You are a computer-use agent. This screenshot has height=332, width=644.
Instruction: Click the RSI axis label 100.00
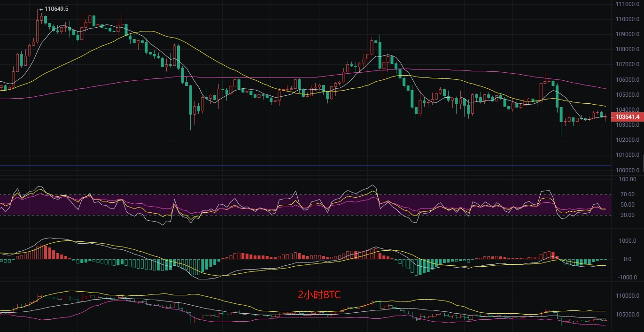point(627,179)
